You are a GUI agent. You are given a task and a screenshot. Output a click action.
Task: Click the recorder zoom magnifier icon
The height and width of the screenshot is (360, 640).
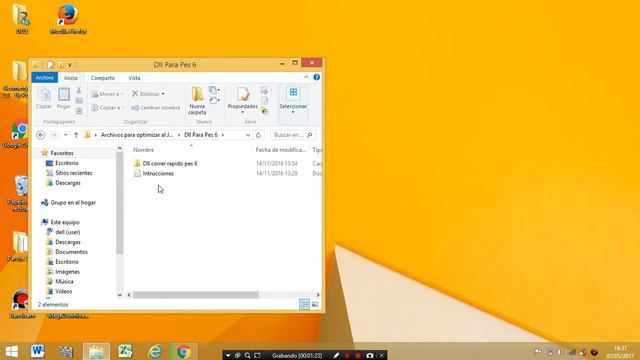(247, 356)
